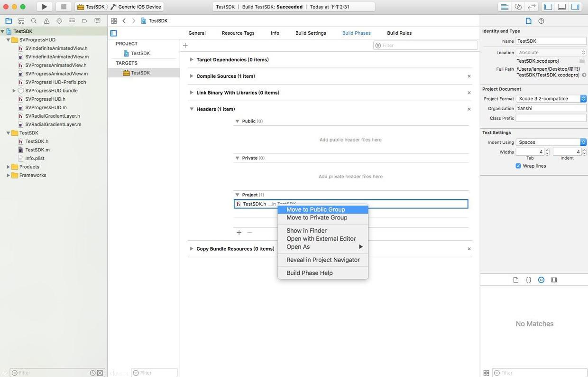Open the Test navigator diamond icon
588x377 pixels.
point(59,21)
